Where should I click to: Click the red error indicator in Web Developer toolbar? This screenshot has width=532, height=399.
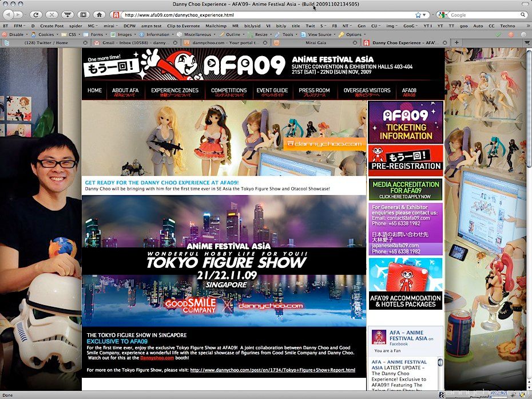pos(510,34)
